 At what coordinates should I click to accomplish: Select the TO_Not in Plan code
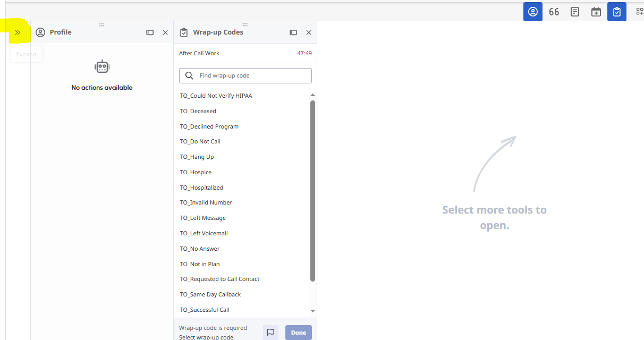[200, 264]
